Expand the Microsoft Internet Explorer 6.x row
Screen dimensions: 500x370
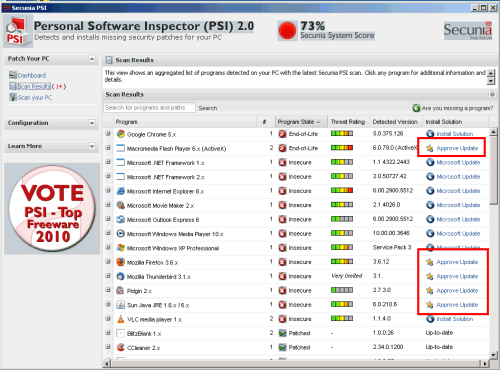click(x=108, y=190)
